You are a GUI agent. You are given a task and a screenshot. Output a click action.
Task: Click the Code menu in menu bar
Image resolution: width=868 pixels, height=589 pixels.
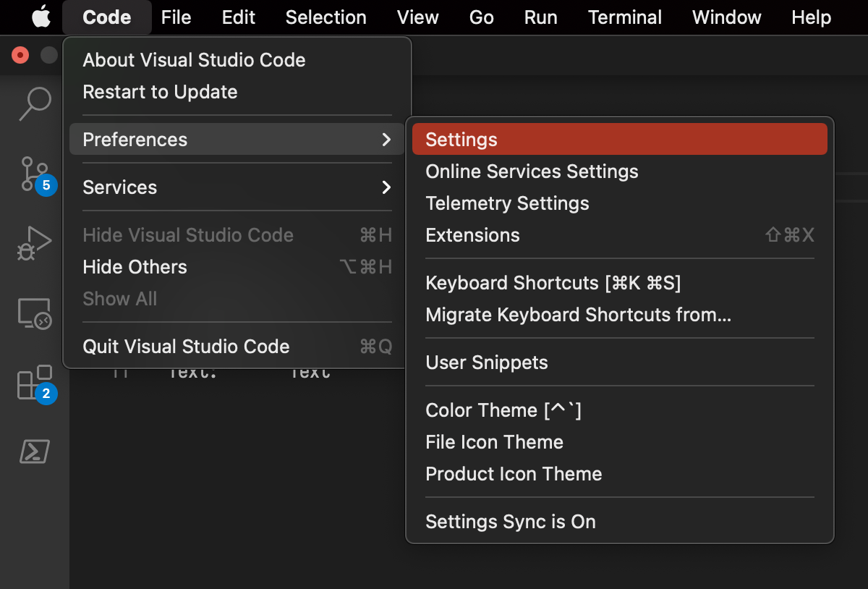(107, 17)
